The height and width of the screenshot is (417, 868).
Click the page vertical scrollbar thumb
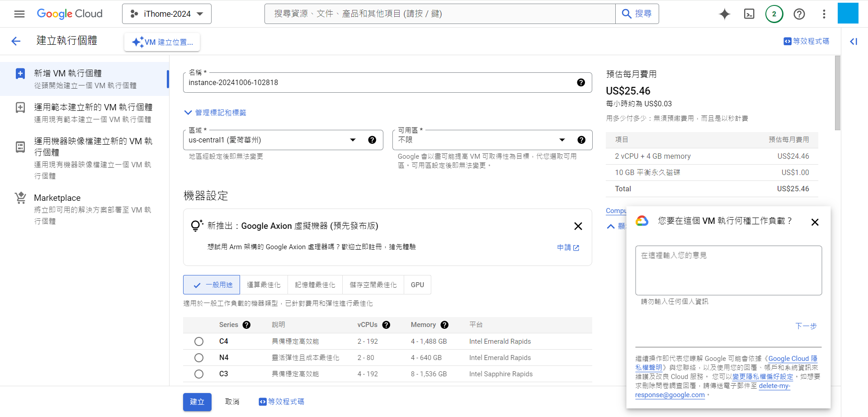coord(838,93)
